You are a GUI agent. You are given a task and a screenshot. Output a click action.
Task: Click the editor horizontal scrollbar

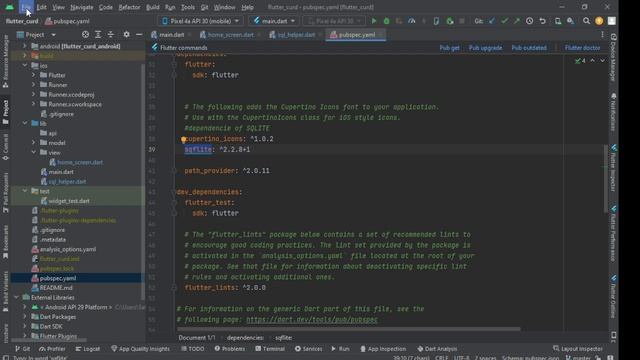[349, 329]
